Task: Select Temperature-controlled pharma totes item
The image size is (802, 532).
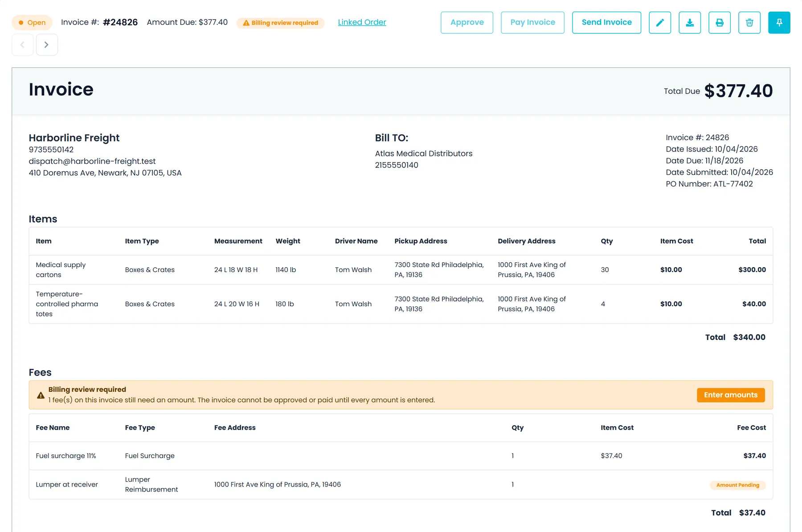Action: (67, 304)
